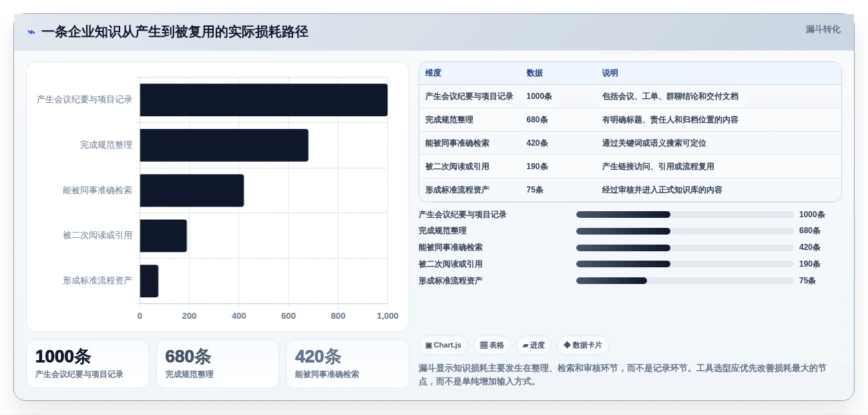This screenshot has height=415, width=868.
Task: Click description 经过审核并进入正式知识库的内容
Action: click(662, 190)
